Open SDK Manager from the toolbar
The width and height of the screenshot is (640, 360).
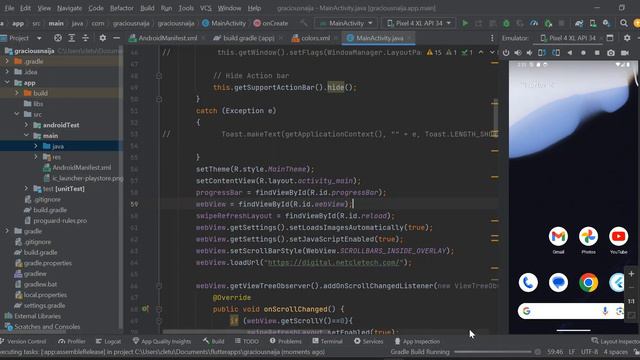607,23
